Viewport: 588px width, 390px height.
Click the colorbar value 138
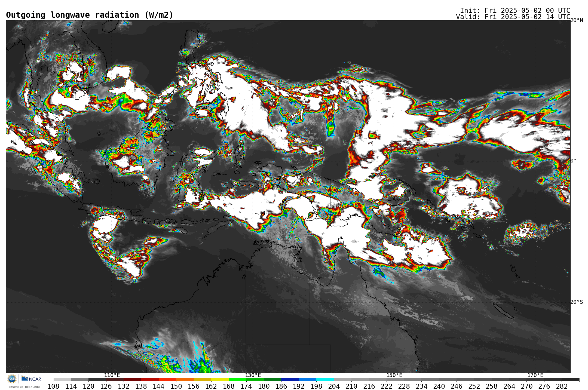(141, 386)
